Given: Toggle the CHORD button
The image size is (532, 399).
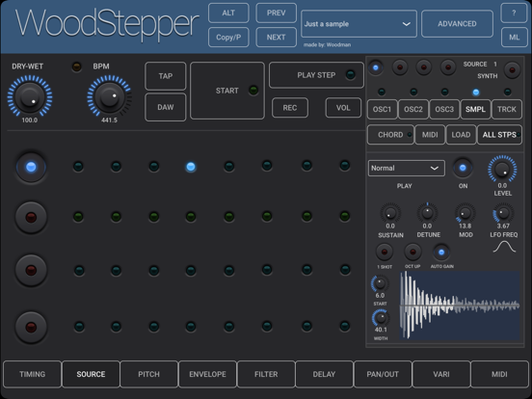Looking at the screenshot, I should point(390,135).
